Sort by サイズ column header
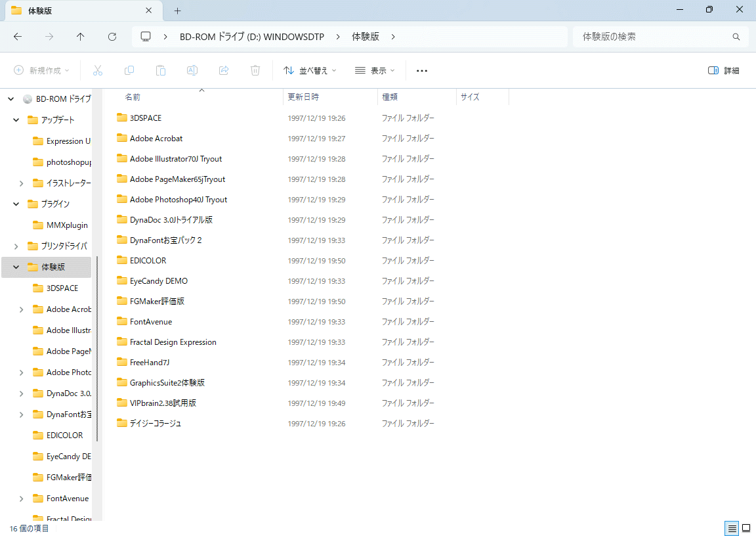756x536 pixels. (x=470, y=97)
